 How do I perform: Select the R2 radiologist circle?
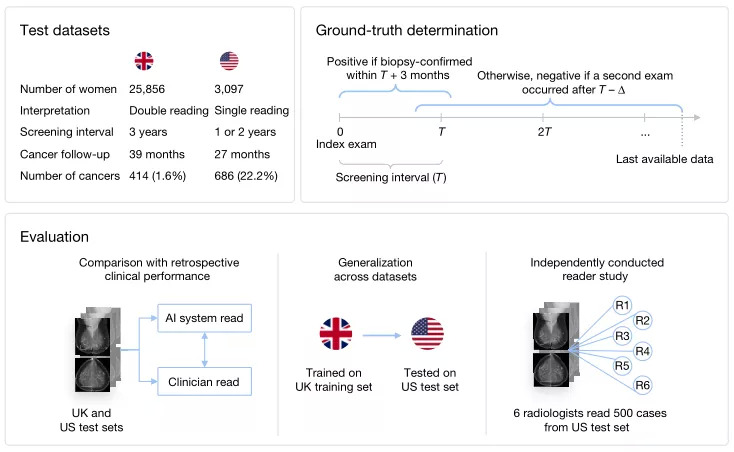pos(642,321)
